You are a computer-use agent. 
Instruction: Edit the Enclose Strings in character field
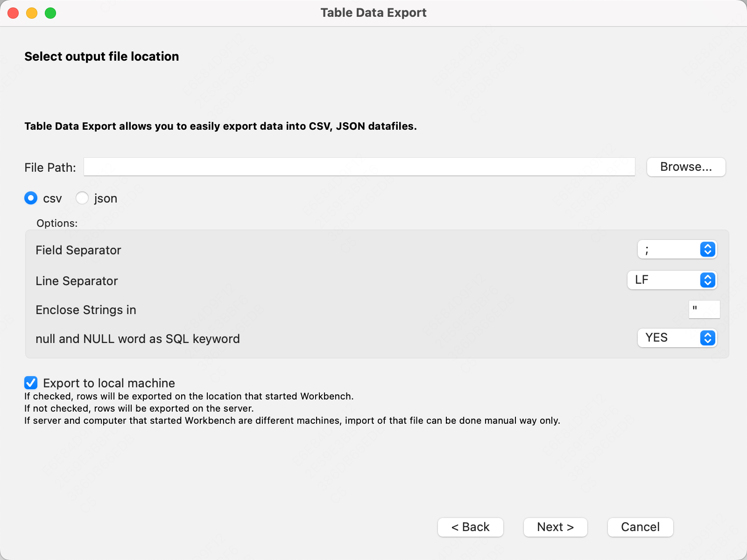click(704, 309)
